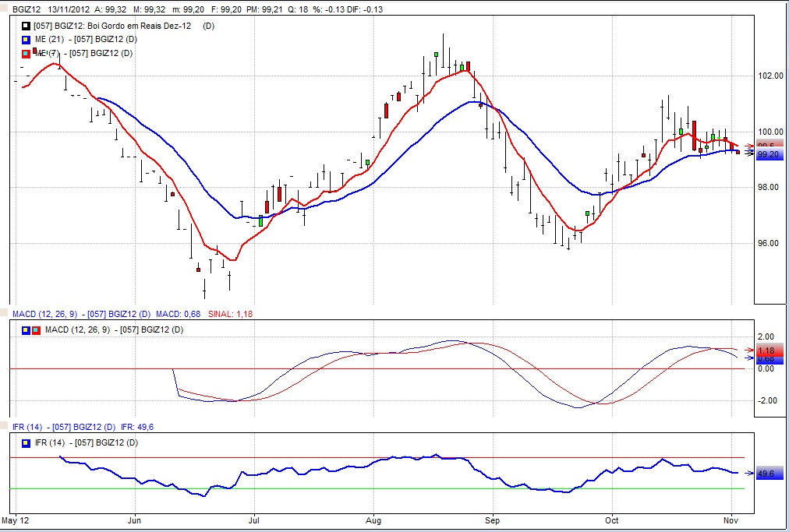Click the SINAL: 1,18 value in MACD header
The height and width of the screenshot is (532, 789).
pos(232,314)
